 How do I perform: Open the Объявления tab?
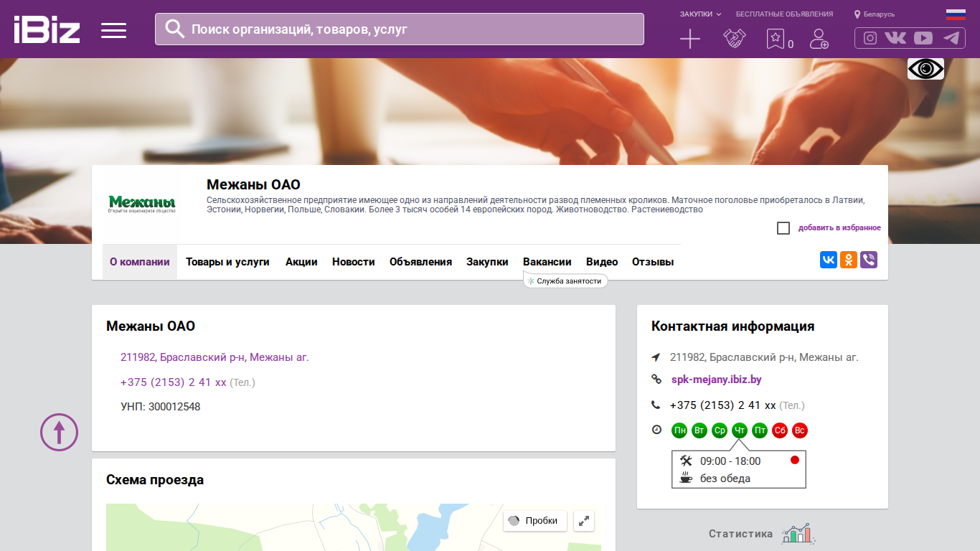(420, 262)
